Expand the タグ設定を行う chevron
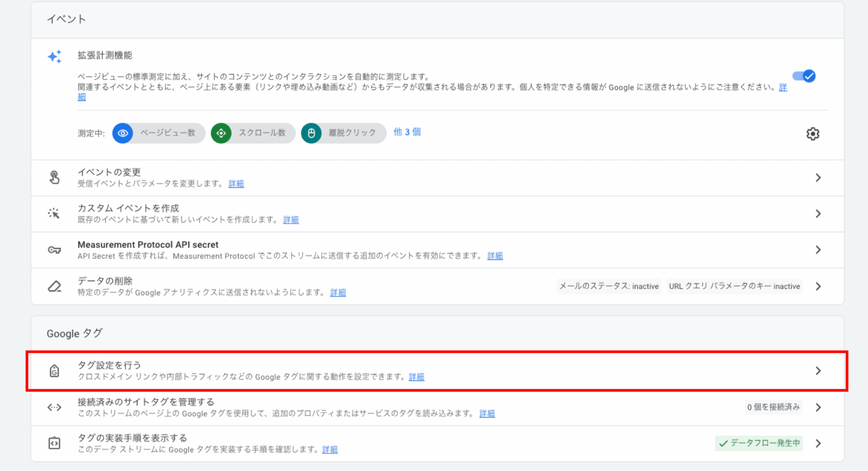 pyautogui.click(x=818, y=371)
